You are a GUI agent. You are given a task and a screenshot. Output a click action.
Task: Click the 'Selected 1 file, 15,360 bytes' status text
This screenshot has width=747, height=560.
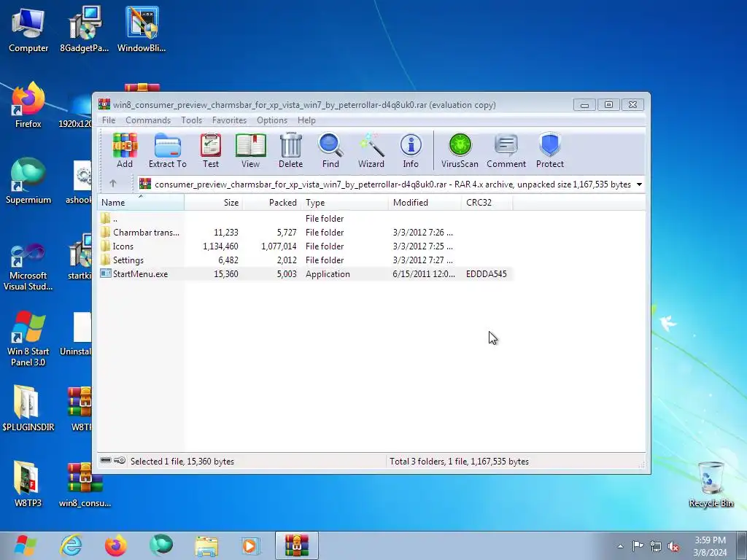pyautogui.click(x=182, y=462)
